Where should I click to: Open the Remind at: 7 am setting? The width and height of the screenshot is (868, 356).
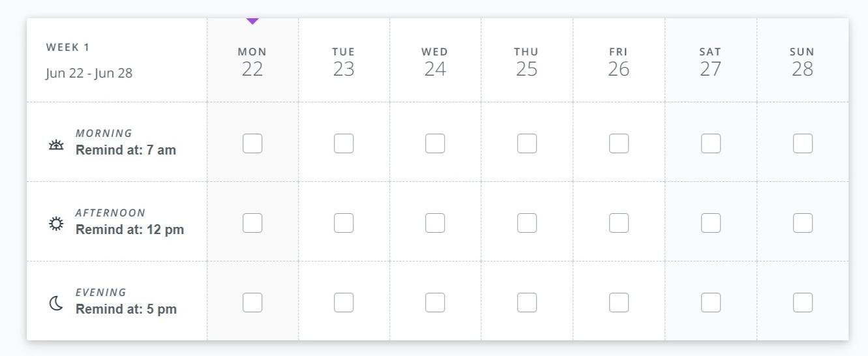pyautogui.click(x=126, y=150)
